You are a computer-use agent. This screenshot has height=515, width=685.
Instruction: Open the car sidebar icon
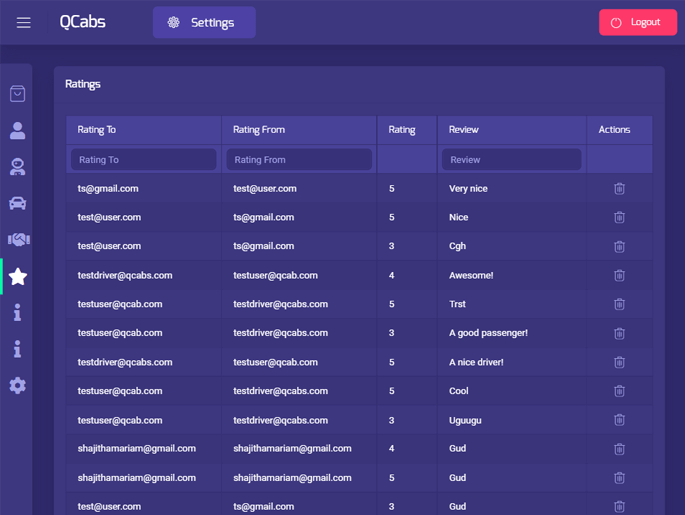[17, 203]
